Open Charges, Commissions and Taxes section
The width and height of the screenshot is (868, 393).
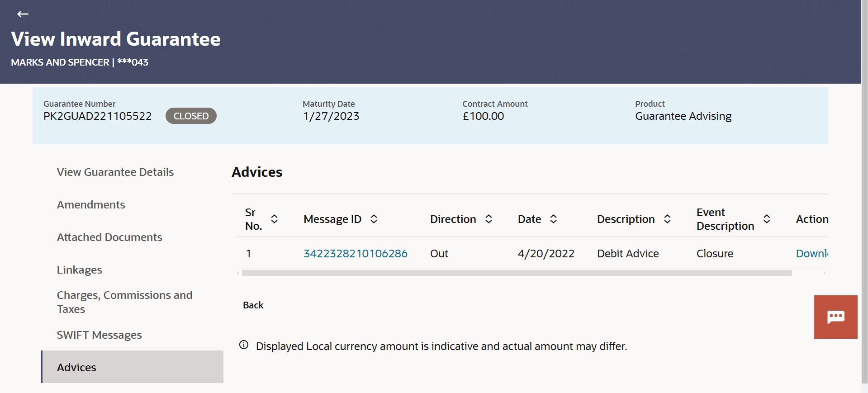click(125, 302)
